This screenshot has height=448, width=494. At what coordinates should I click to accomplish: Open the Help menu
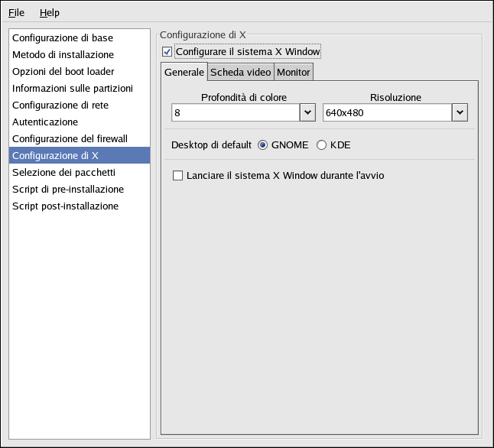49,13
